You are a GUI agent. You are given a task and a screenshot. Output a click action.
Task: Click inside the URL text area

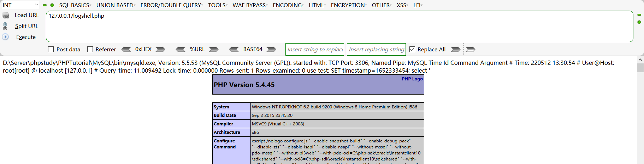pyautogui.click(x=339, y=26)
